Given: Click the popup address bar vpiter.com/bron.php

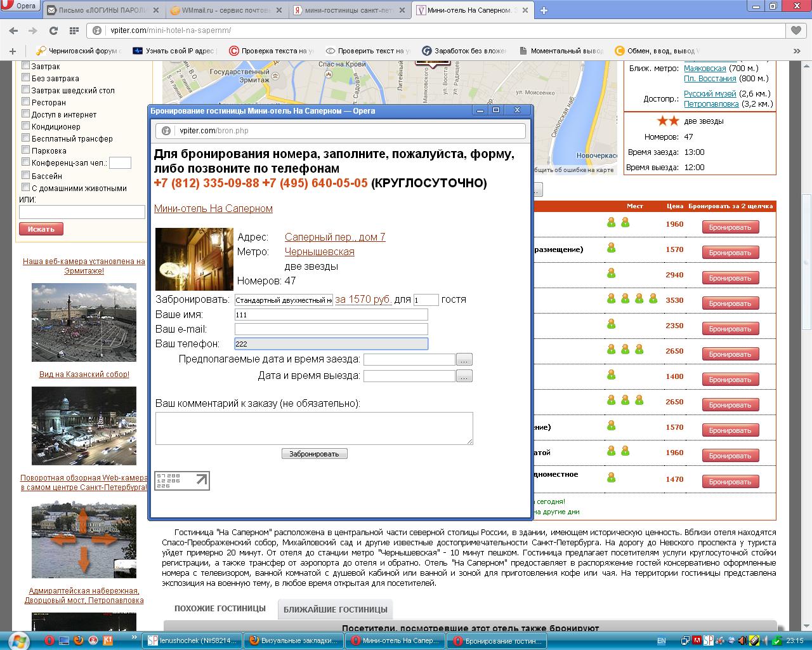Looking at the screenshot, I should 340,131.
